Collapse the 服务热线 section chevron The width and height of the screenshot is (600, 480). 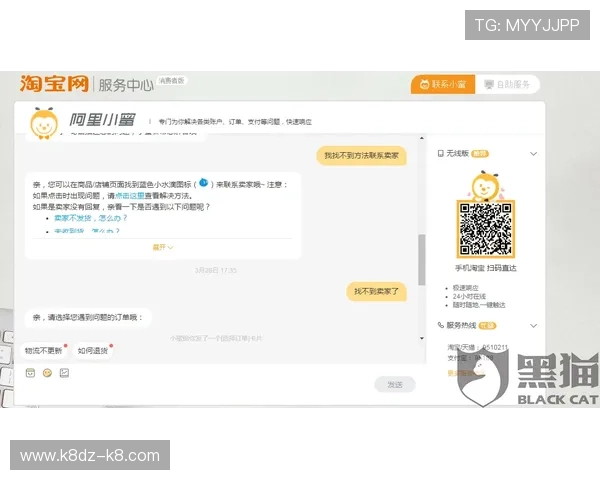(533, 326)
